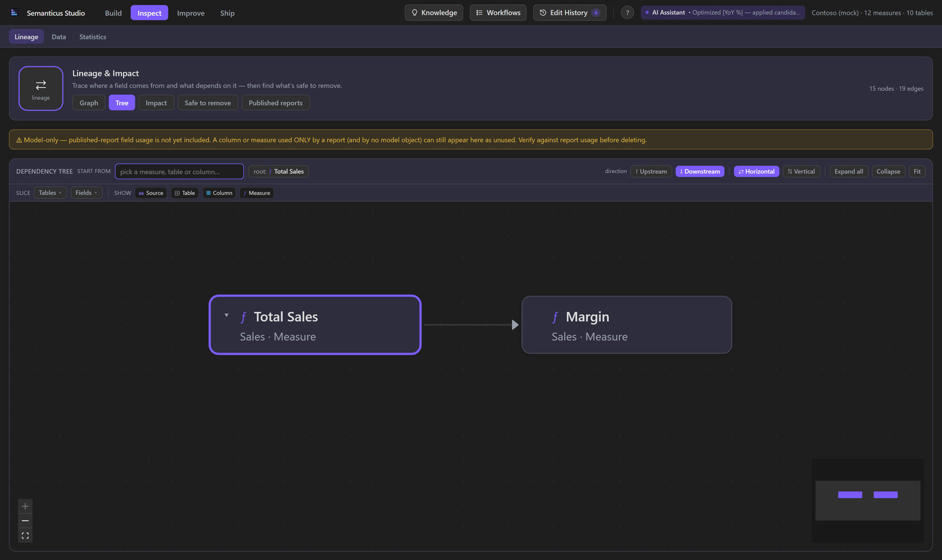Image resolution: width=942 pixels, height=560 pixels.
Task: Go to the Improve tab
Action: [x=191, y=12]
